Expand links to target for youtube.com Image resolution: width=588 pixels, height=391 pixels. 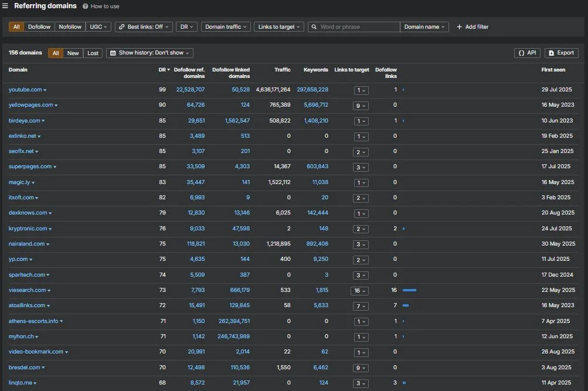coord(361,90)
